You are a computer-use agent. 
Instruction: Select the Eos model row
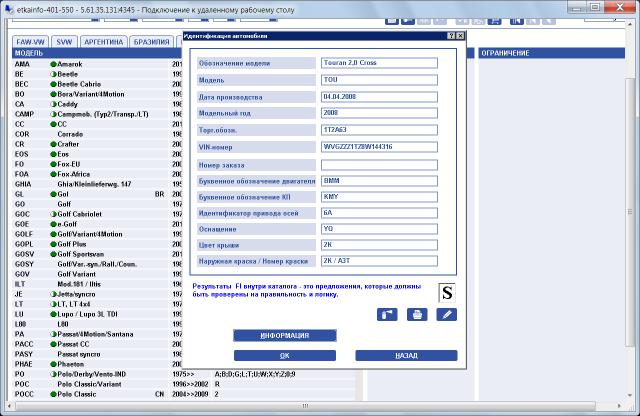pos(97,154)
